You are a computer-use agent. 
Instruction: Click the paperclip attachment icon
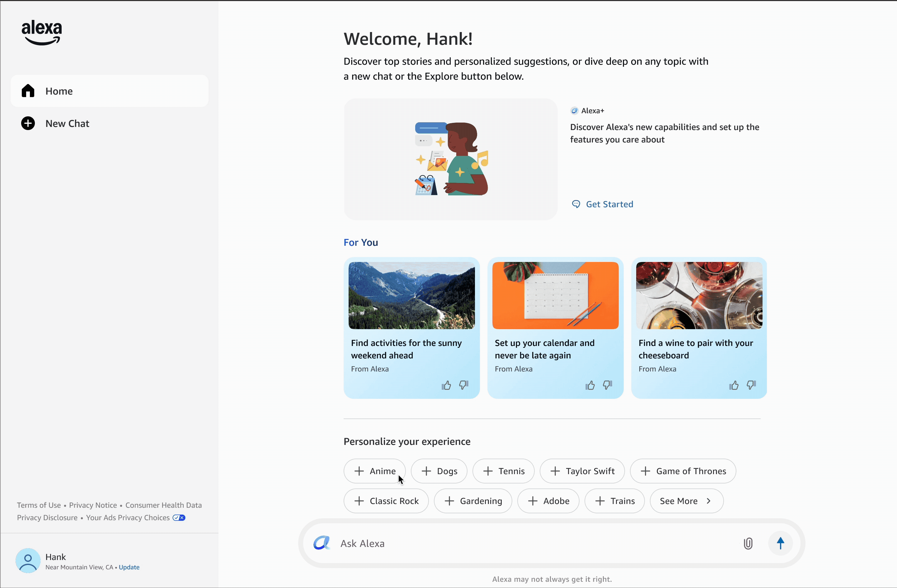point(748,544)
